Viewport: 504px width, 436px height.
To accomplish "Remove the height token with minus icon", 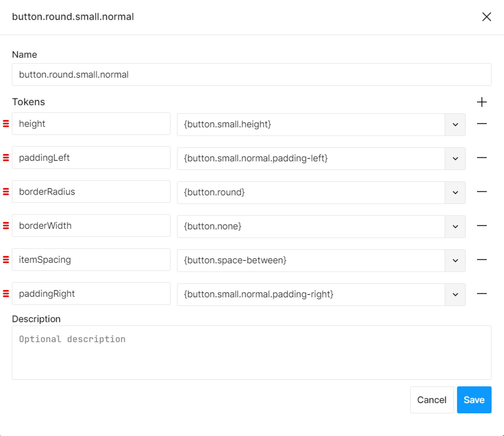I will [482, 124].
